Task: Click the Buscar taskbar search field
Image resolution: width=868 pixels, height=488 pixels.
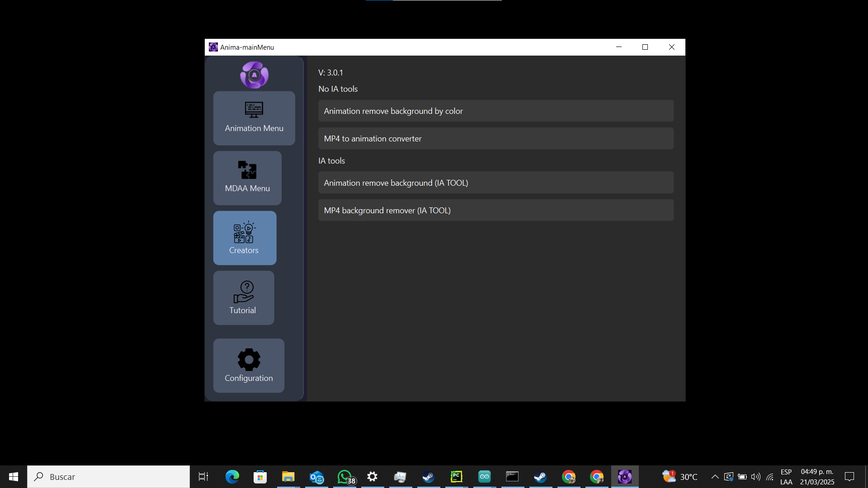Action: click(108, 477)
